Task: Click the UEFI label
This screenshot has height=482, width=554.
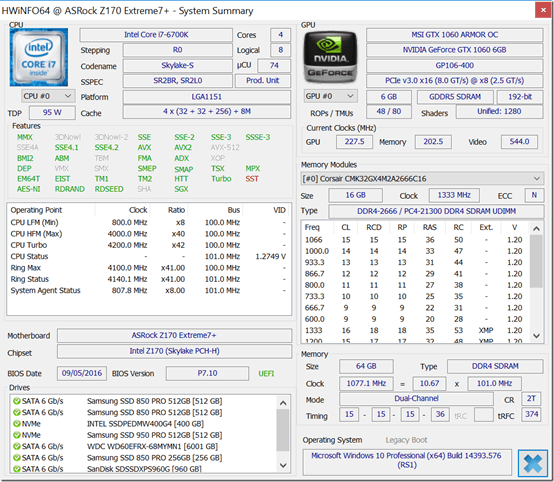Action: pos(266,374)
